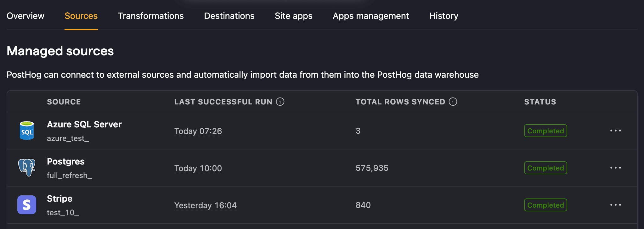
Task: Show info for Total Rows Synced column
Action: (x=453, y=102)
